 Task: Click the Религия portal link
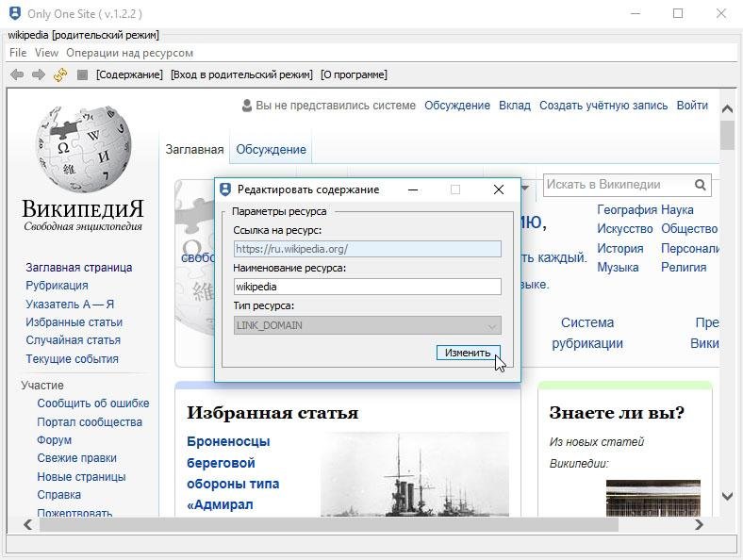tap(684, 267)
